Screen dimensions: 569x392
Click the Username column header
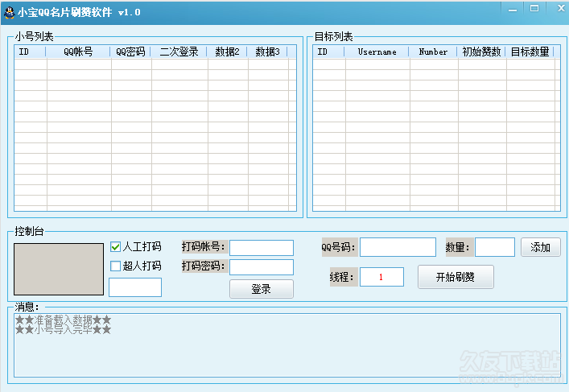tap(377, 52)
